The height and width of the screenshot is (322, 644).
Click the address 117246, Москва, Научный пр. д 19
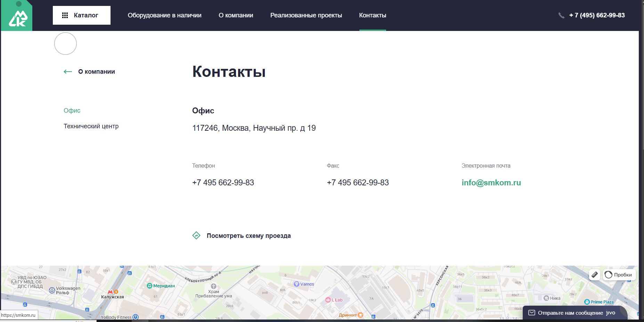pos(254,128)
